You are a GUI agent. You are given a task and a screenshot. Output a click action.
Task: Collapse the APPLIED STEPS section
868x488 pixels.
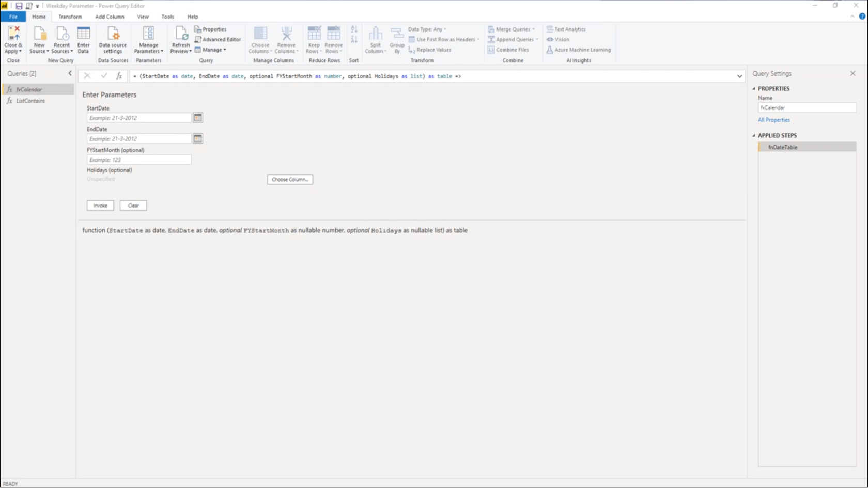pyautogui.click(x=754, y=136)
